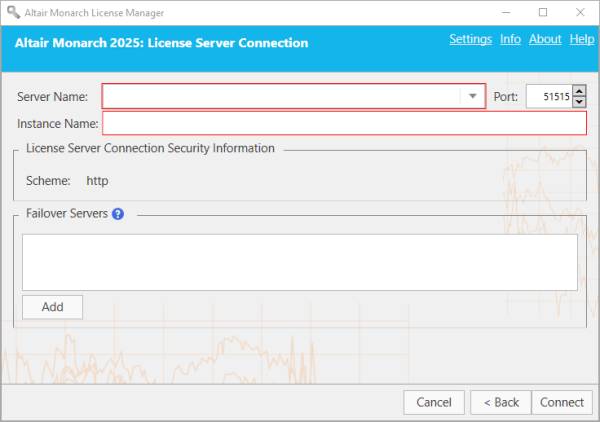This screenshot has height=422, width=600.
Task: Click the 'Altair Monarch 2025: License Server Connection' header
Action: tap(161, 43)
